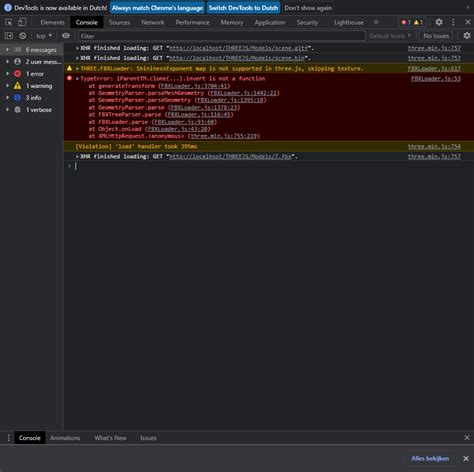The width and height of the screenshot is (474, 472).
Task: Open console settings gear beside No Issues
Action: click(467, 35)
